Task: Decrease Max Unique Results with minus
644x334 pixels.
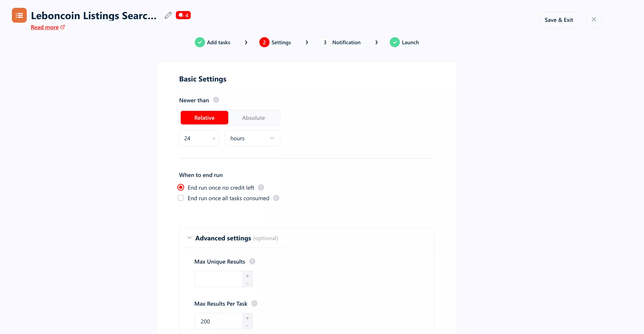Action: pos(247,283)
